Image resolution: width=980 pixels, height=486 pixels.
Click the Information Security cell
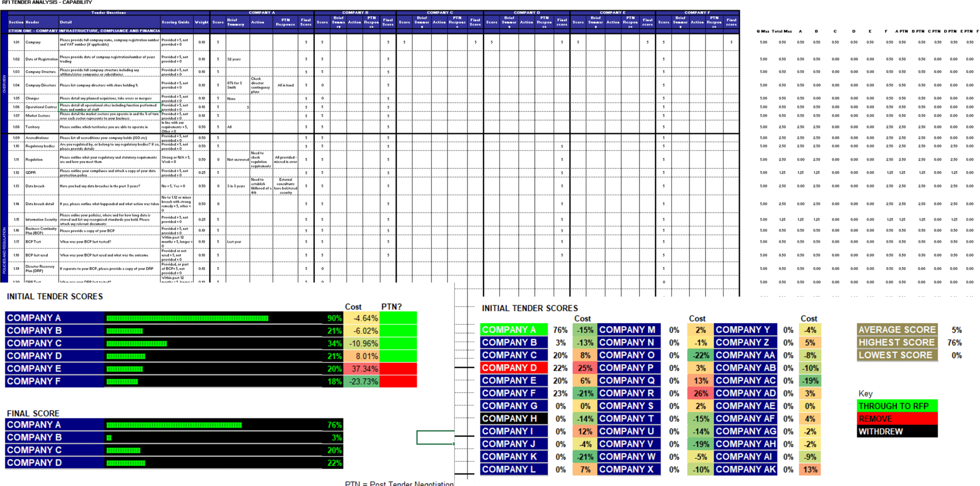click(x=41, y=220)
